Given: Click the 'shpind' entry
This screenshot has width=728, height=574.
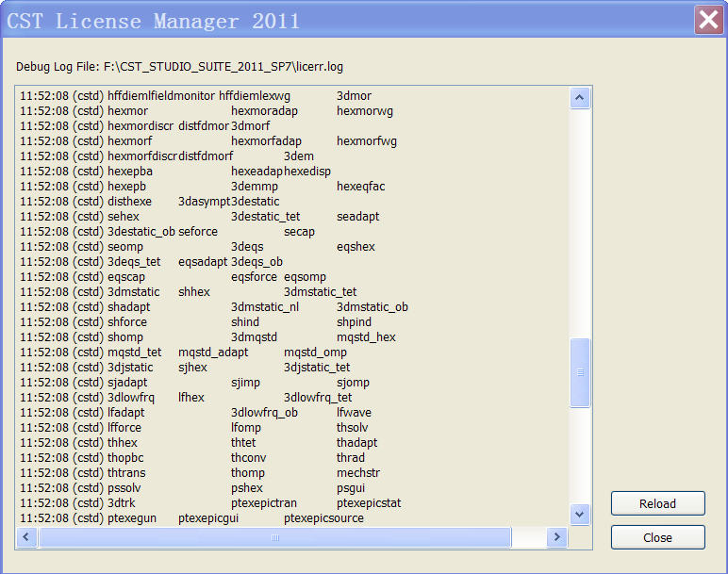Looking at the screenshot, I should click(354, 322).
